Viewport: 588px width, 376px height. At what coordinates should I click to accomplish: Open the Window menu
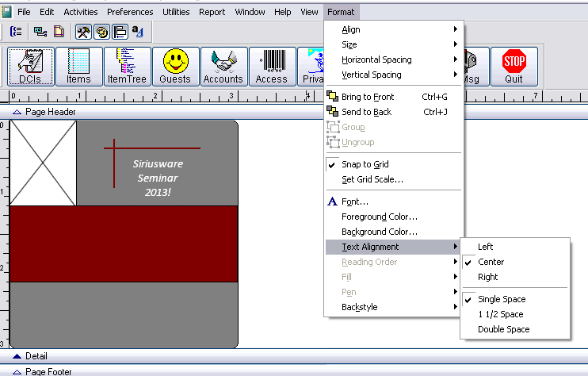(x=250, y=12)
